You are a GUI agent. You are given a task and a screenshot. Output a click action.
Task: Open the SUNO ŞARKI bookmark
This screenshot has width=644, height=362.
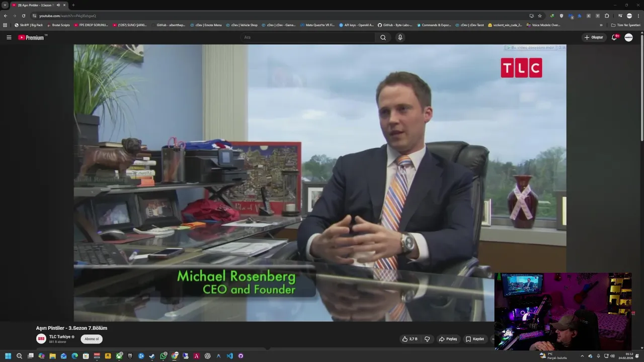pyautogui.click(x=130, y=25)
